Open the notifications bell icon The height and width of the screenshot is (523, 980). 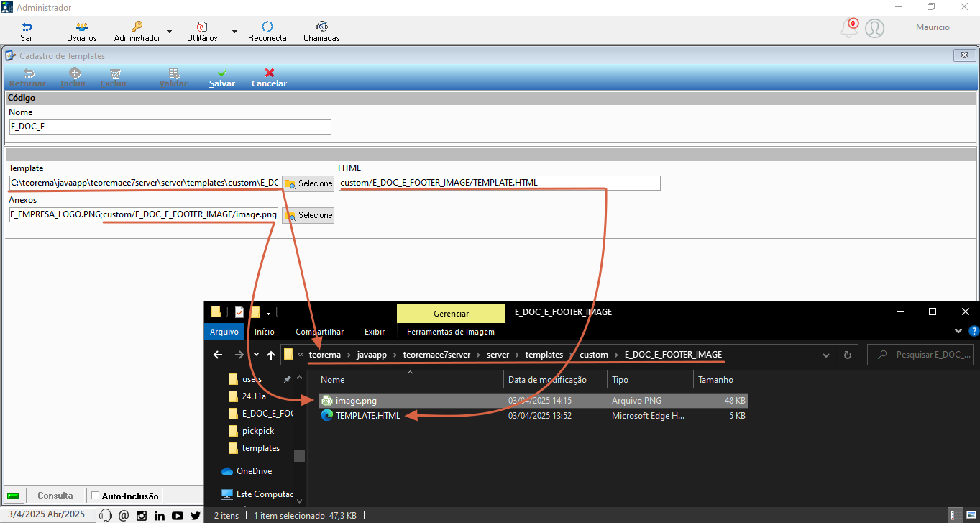click(849, 29)
